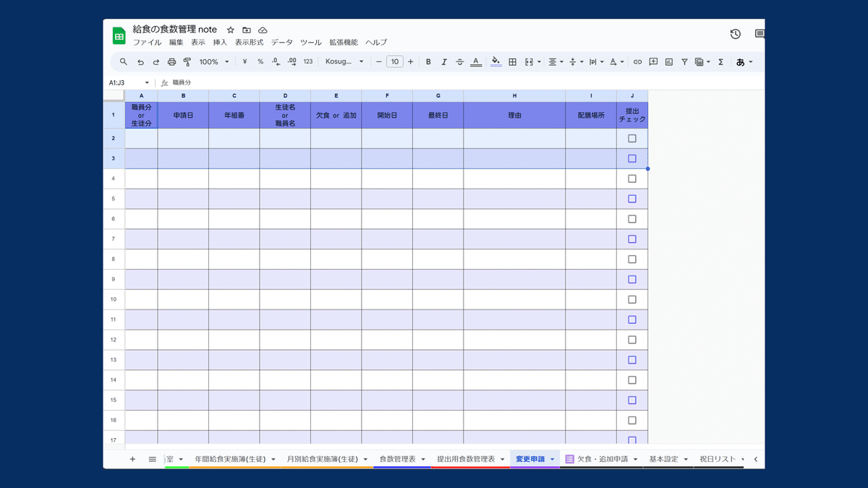868x488 pixels.
Task: Tick the checkbox in row 6
Action: click(x=632, y=219)
